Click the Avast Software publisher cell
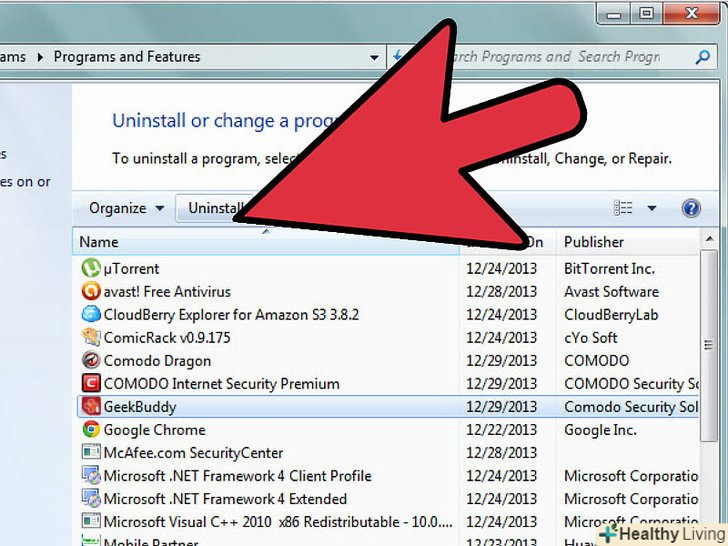The width and height of the screenshot is (728, 546). (611, 292)
